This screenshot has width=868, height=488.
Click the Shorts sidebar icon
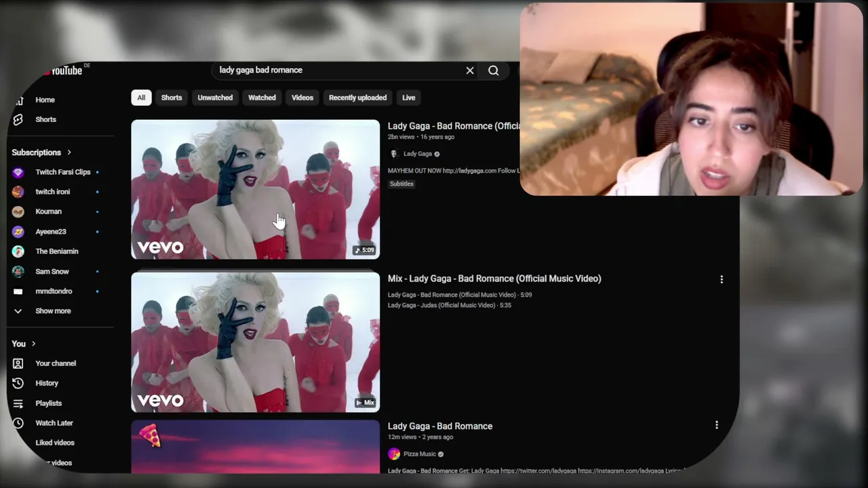click(18, 119)
